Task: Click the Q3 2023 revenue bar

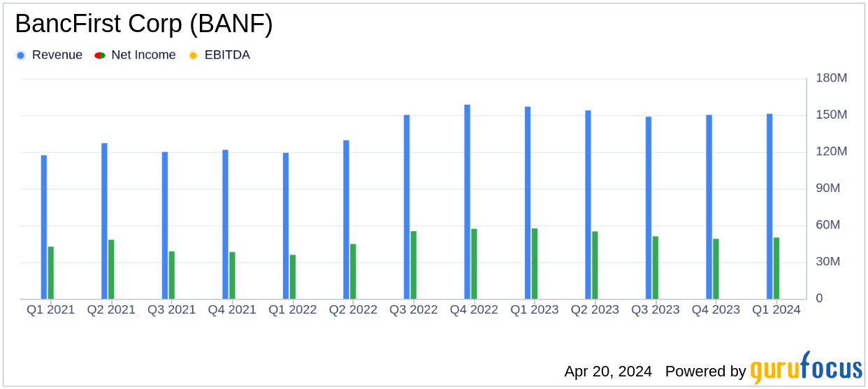Action: [x=649, y=208]
